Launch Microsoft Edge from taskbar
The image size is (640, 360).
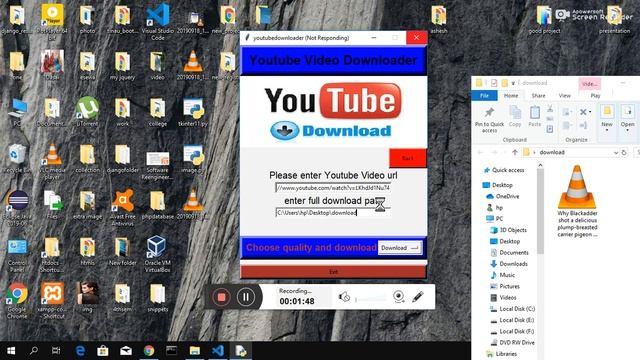pos(80,351)
